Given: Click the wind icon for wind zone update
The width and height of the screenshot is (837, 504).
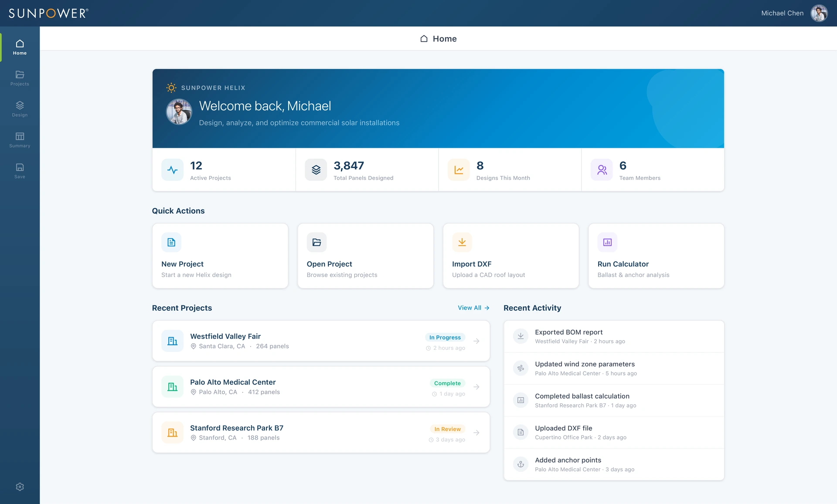Looking at the screenshot, I should (x=521, y=369).
